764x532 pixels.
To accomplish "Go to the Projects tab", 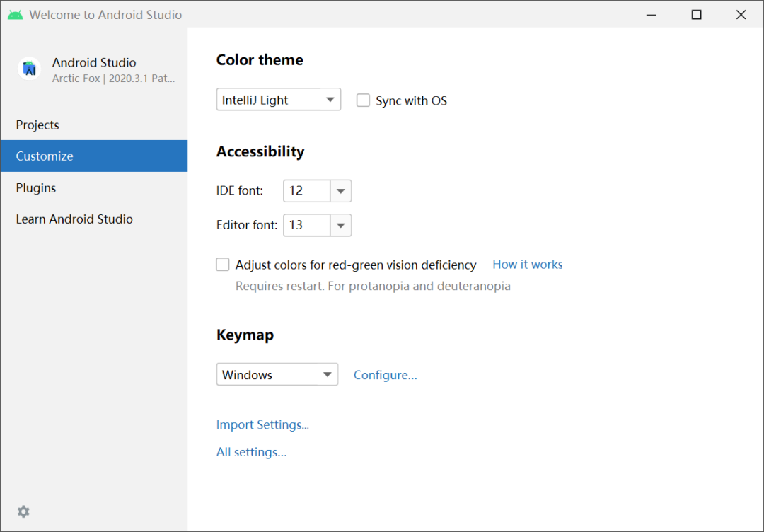I will tap(94, 125).
